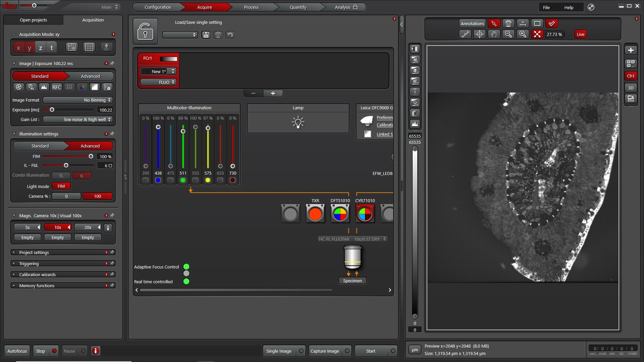Image resolution: width=644 pixels, height=362 pixels.
Task: Activate the fit-to-screen icon
Action: pos(537,34)
